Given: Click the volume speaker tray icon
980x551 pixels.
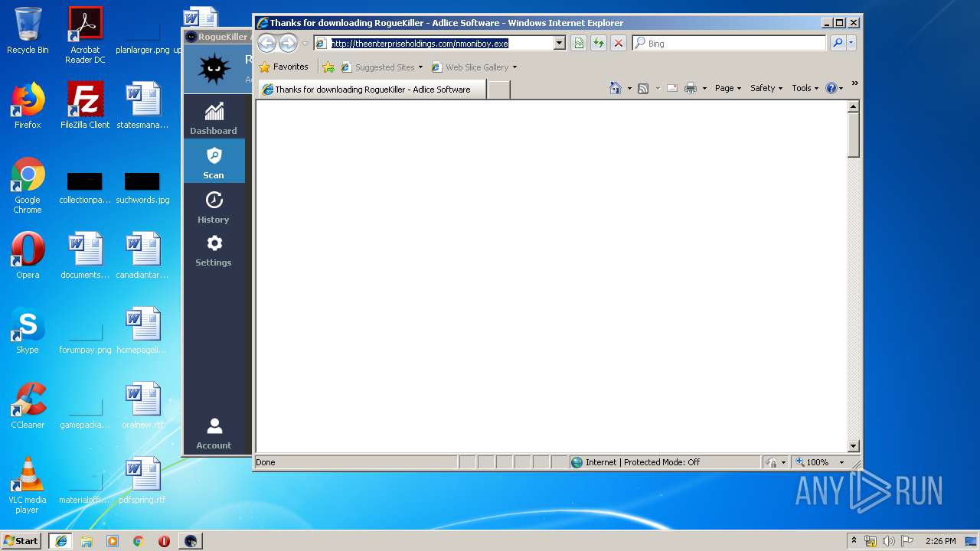Looking at the screenshot, I should point(888,541).
